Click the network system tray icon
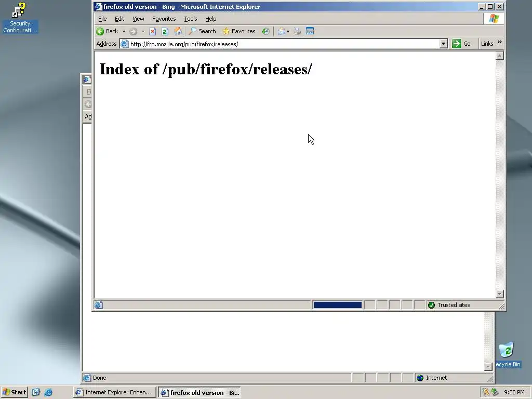 [x=495, y=392]
